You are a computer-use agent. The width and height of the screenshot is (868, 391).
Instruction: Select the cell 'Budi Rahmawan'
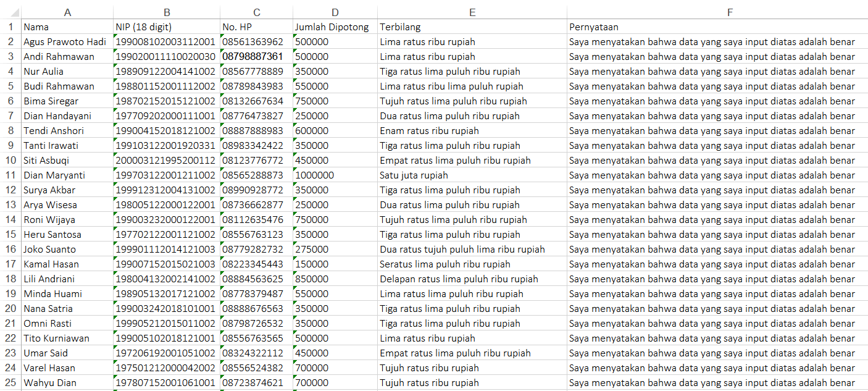(x=67, y=86)
